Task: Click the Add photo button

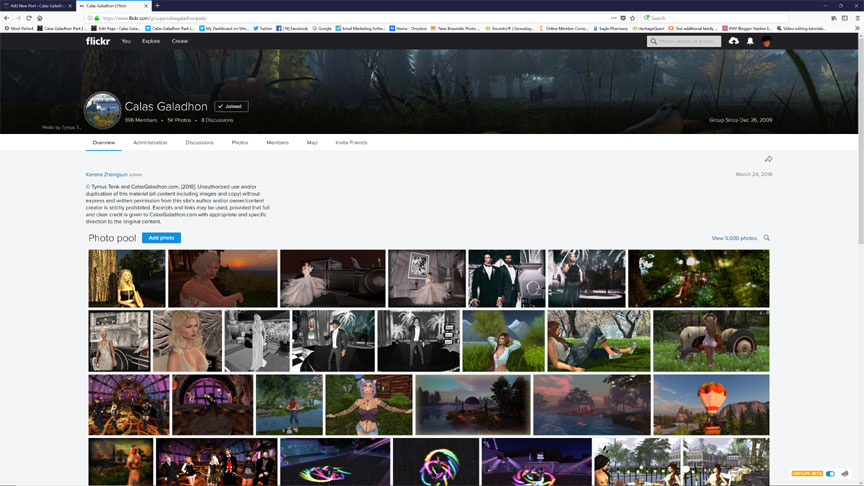Action: point(161,238)
